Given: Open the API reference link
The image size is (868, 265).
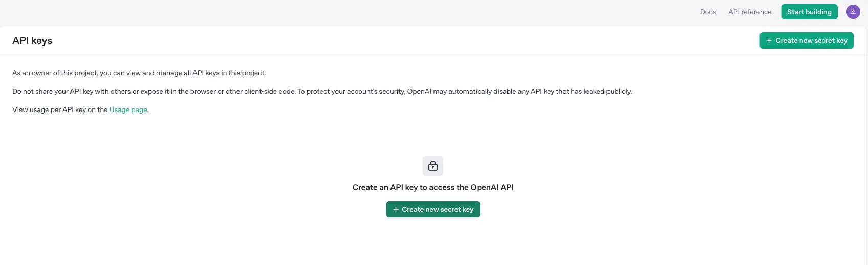Looking at the screenshot, I should click(750, 12).
